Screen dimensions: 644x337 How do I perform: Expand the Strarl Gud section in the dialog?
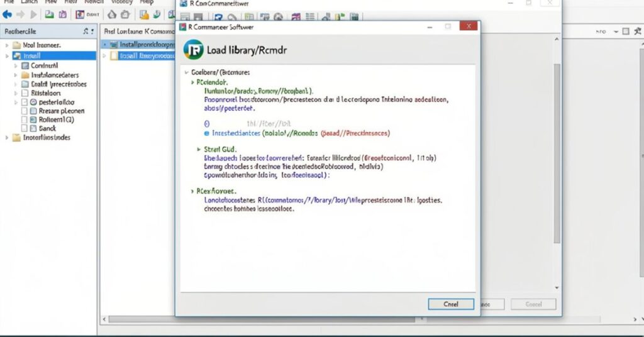click(x=199, y=150)
